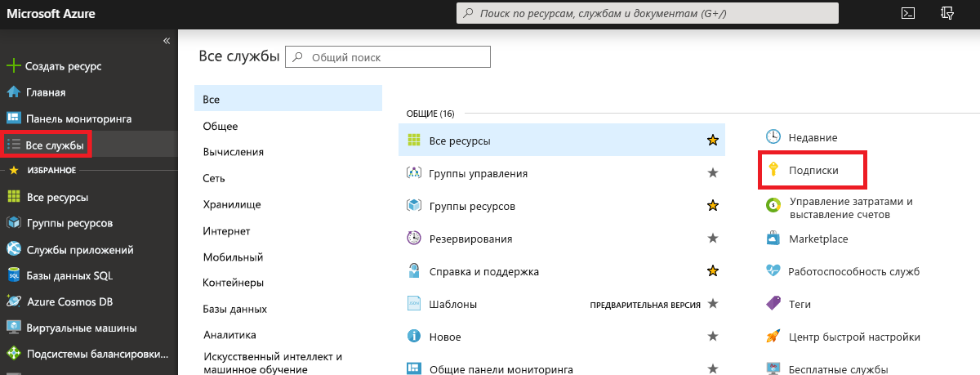Open the Cloud Shell icon in top bar

coord(907,13)
